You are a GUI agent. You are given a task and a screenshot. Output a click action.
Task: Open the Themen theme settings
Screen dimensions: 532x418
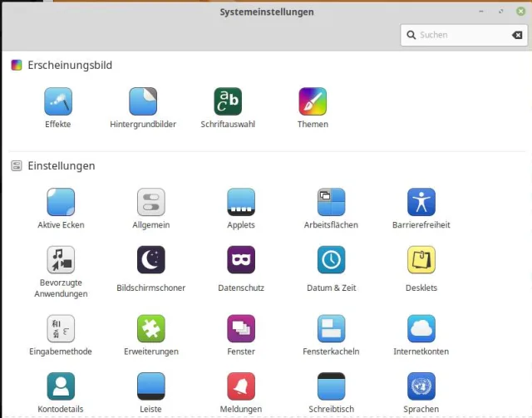pyautogui.click(x=313, y=101)
